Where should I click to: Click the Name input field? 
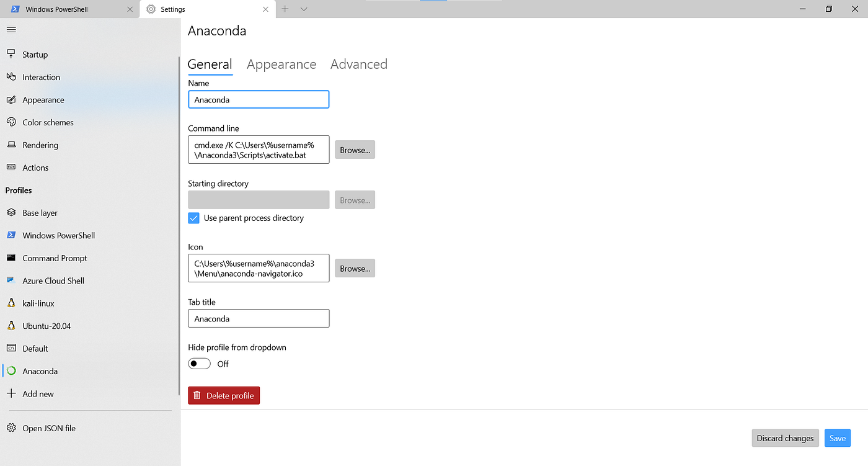pos(259,99)
